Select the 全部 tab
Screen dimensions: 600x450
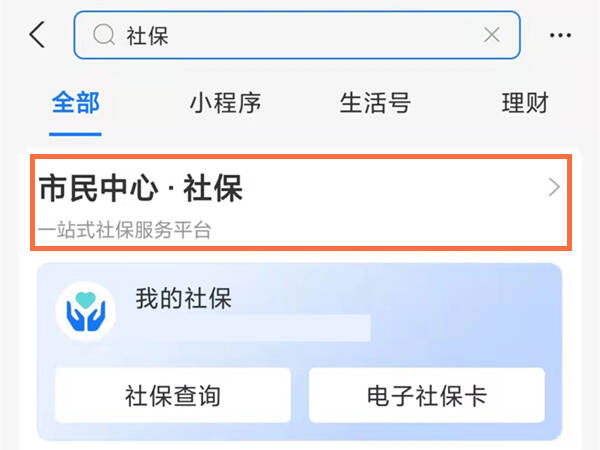(x=75, y=103)
